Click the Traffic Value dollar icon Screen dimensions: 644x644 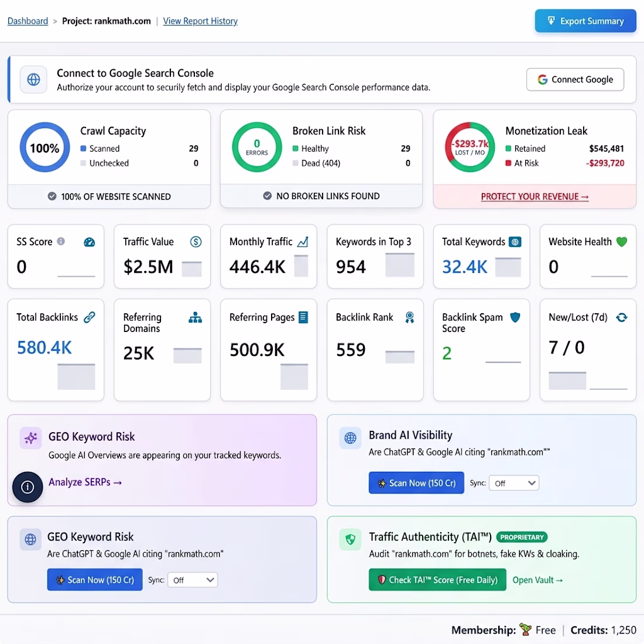coord(196,242)
